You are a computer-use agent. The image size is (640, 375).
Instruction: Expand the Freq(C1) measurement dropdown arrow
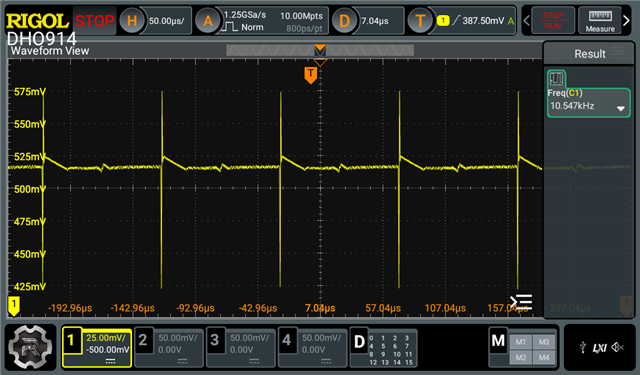click(x=620, y=109)
